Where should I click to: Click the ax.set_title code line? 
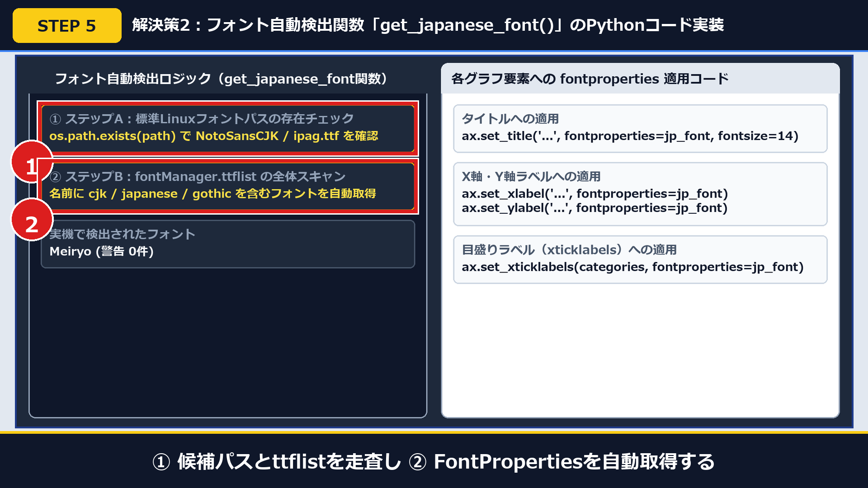[630, 136]
